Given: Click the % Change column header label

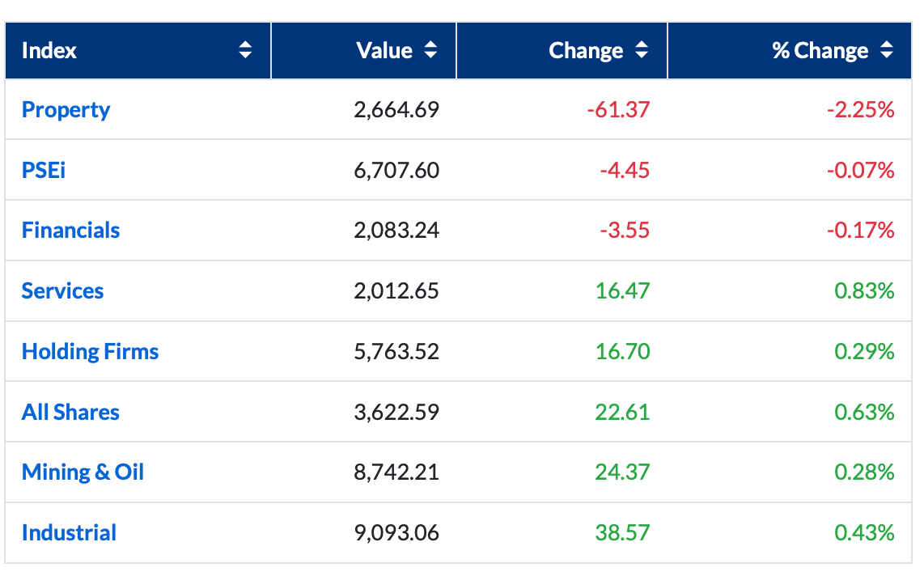Looking at the screenshot, I should [x=820, y=51].
